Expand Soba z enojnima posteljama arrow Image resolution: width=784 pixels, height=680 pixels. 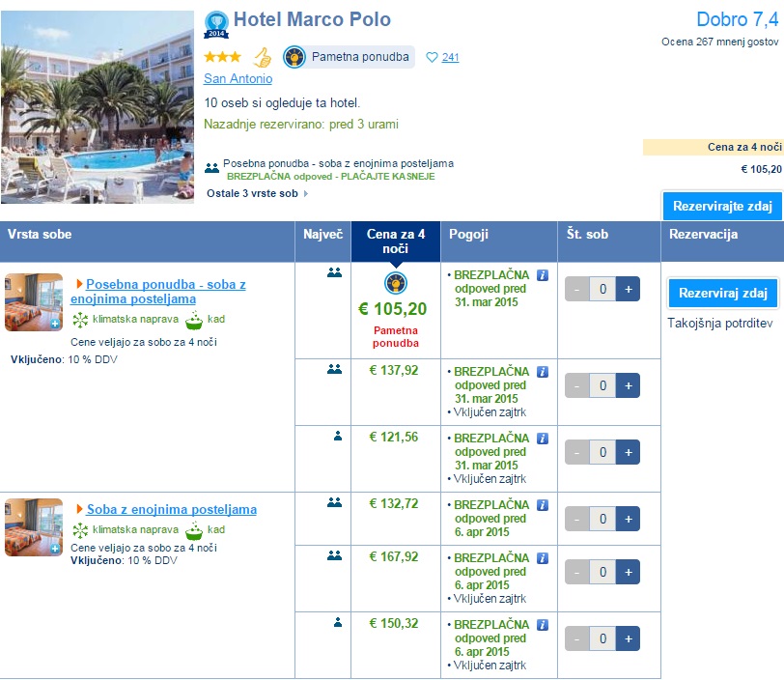point(79,509)
